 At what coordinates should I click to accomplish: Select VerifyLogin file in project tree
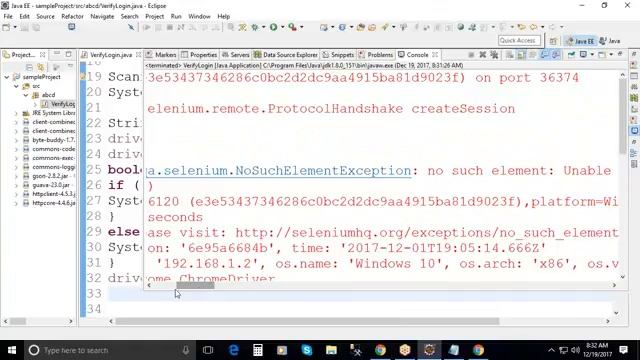(58, 104)
